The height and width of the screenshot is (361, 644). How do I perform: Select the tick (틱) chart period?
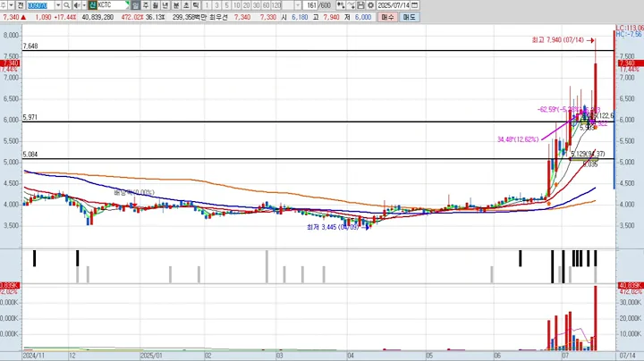[196, 5]
